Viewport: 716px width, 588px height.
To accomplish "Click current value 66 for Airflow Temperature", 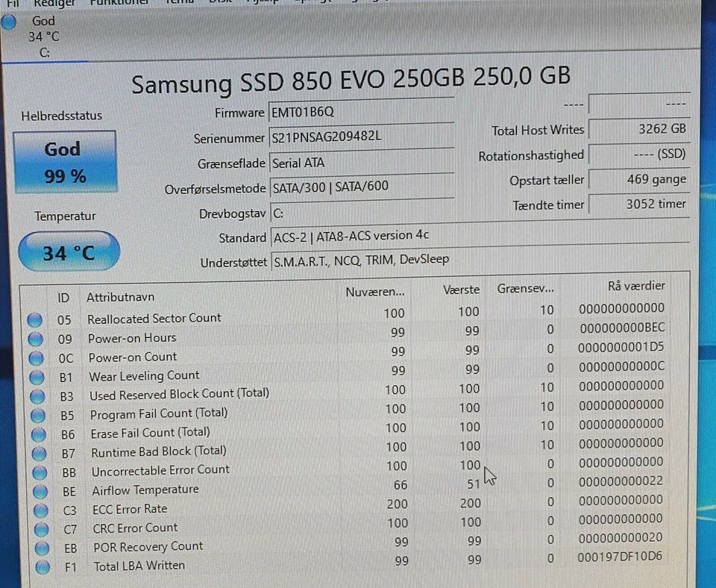I will point(401,485).
